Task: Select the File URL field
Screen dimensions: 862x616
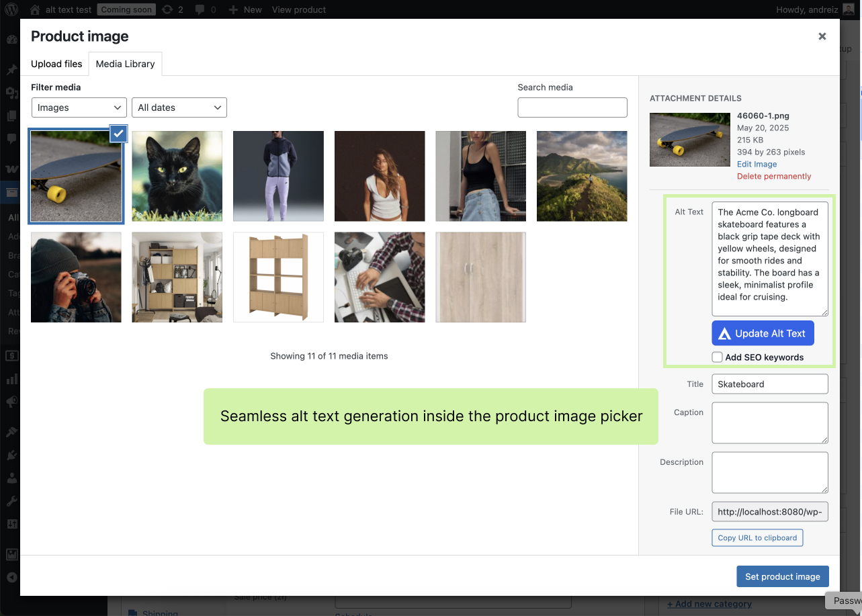Action: click(x=770, y=511)
